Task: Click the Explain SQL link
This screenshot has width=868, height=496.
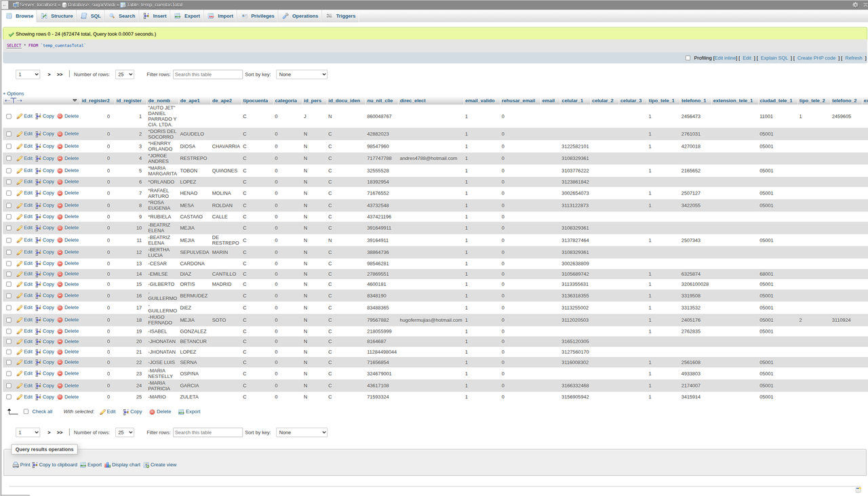Action: (774, 58)
